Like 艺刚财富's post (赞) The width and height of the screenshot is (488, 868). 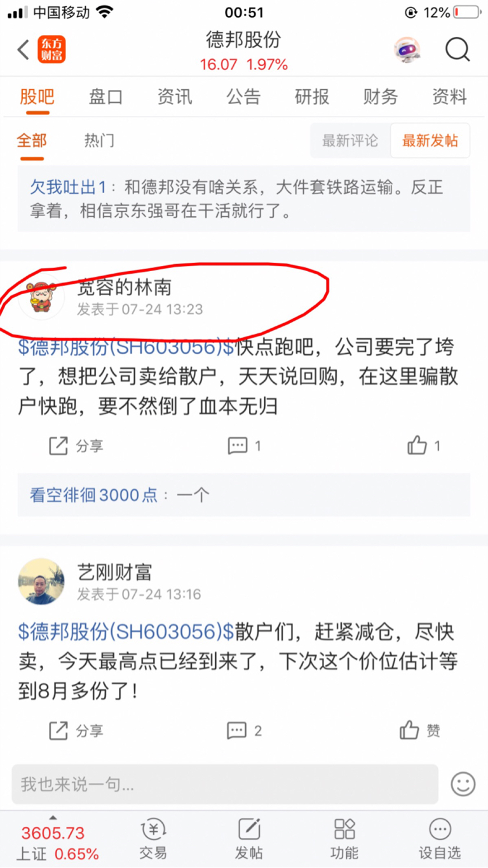click(420, 730)
